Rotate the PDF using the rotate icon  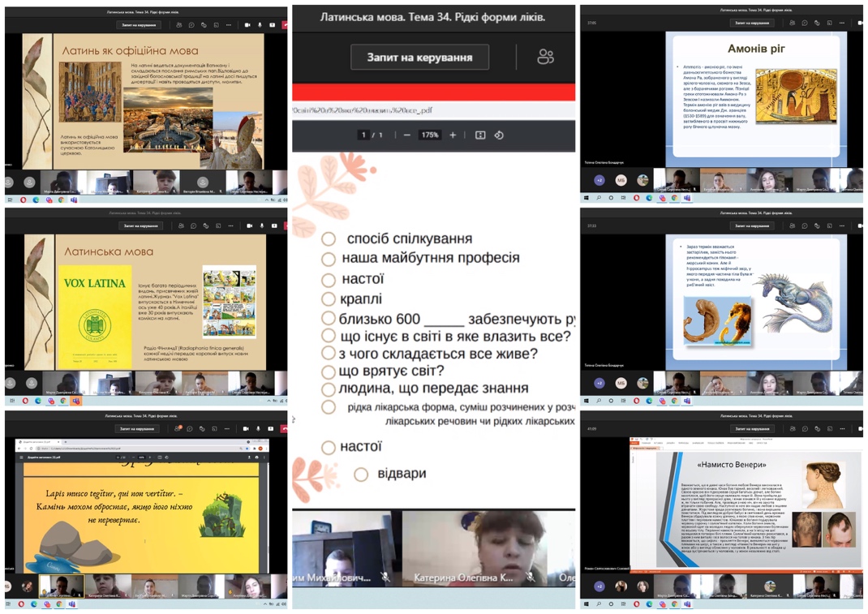499,135
